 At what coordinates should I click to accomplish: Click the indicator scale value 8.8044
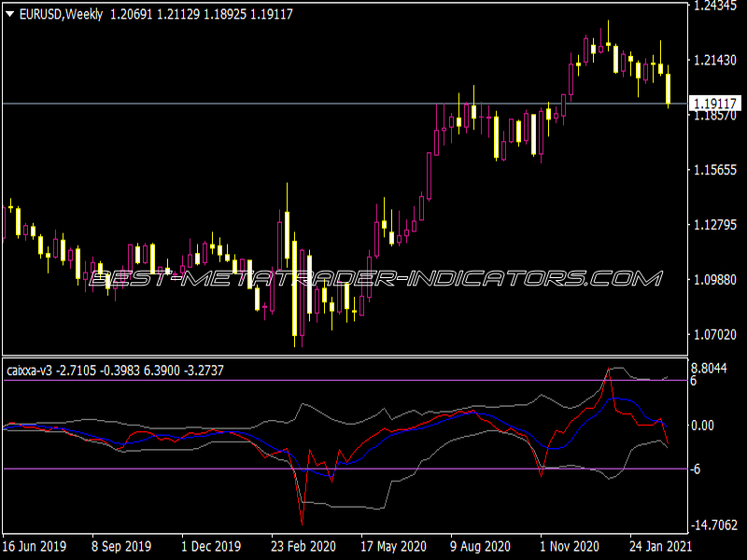(x=709, y=368)
